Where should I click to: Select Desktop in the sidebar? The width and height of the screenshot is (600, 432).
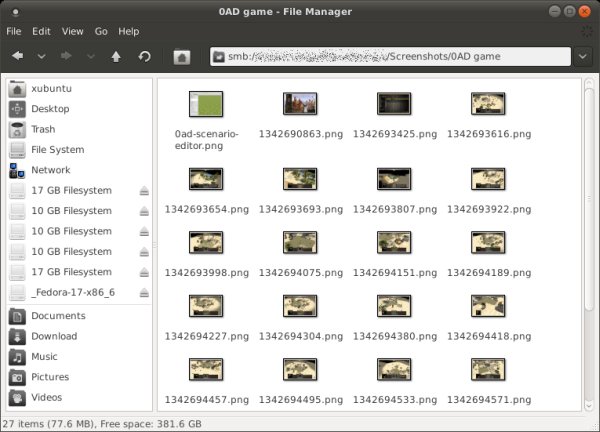pos(79,109)
